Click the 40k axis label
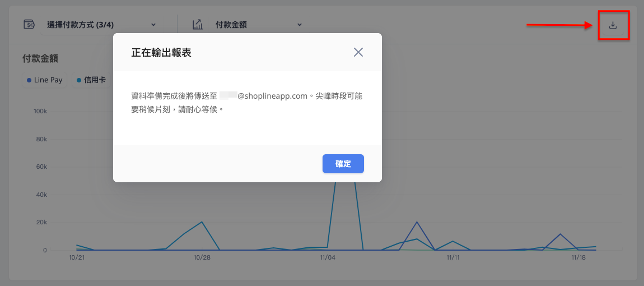This screenshot has height=286, width=644. pyautogui.click(x=41, y=195)
